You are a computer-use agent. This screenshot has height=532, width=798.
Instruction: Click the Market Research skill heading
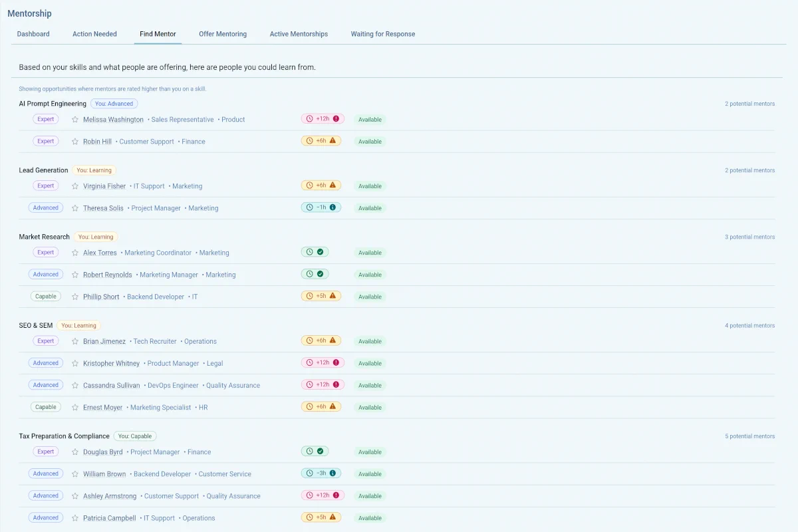click(44, 237)
